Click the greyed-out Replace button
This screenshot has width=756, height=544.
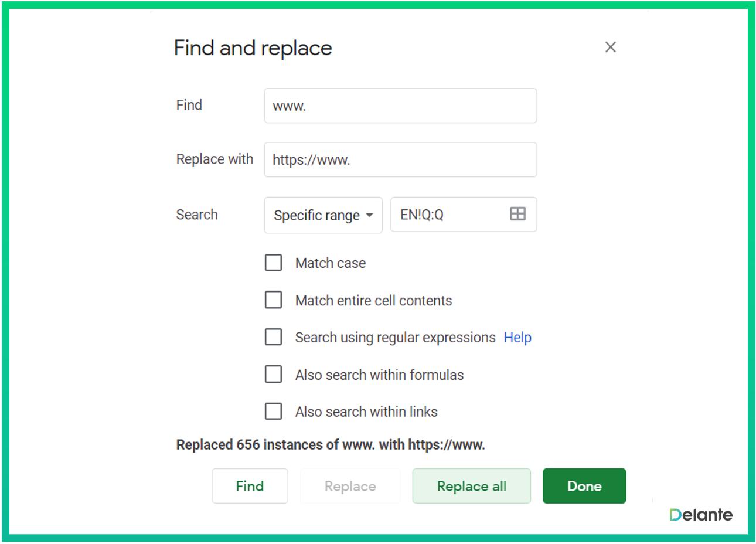coord(350,486)
